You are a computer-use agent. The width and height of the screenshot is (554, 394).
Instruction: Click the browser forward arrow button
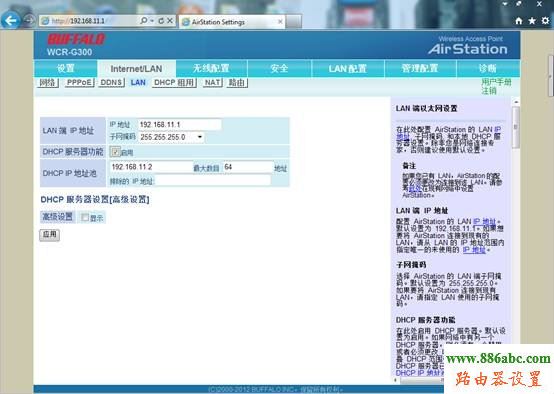pos(29,20)
